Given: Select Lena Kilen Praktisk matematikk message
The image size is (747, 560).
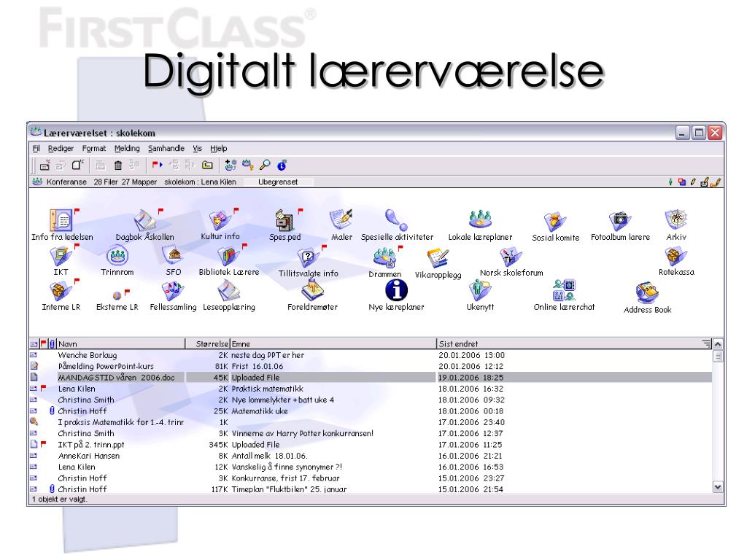Looking at the screenshot, I should (x=371, y=389).
